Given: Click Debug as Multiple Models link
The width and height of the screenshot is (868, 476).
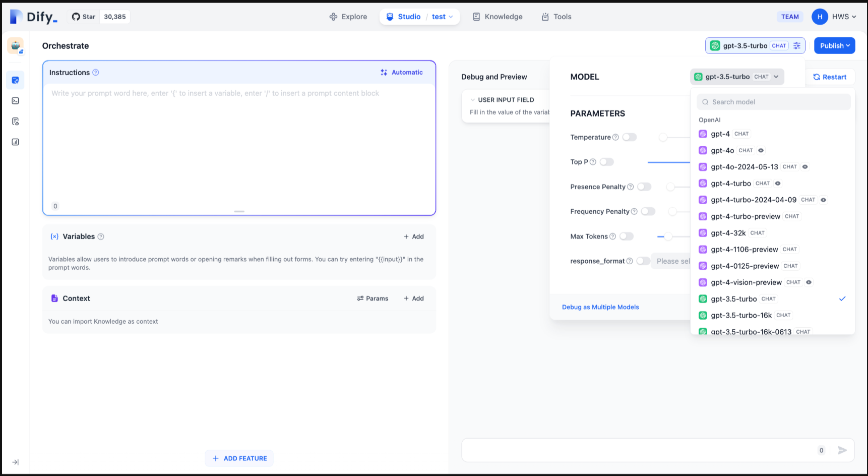Looking at the screenshot, I should (x=600, y=307).
